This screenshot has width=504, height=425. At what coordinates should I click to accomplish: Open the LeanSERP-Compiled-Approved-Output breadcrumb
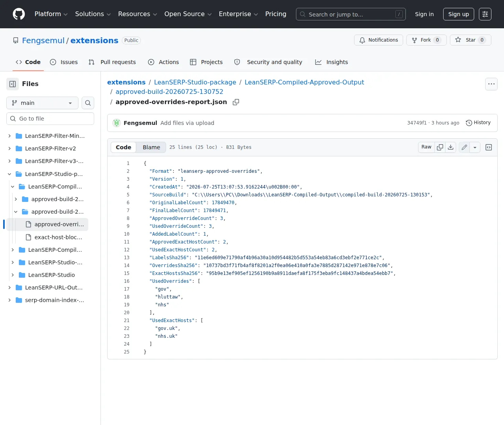304,82
